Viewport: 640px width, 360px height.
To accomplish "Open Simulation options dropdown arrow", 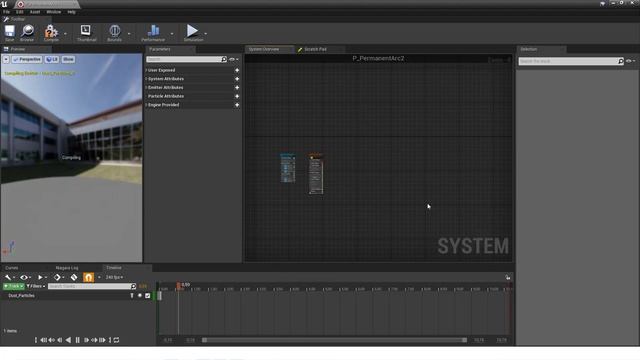I will coord(206,34).
